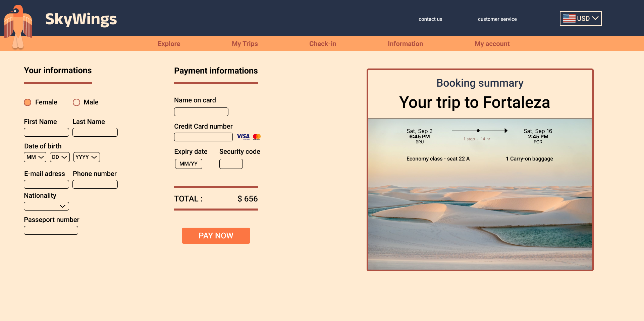Navigate to Check-in
Image resolution: width=644 pixels, height=321 pixels.
click(323, 44)
